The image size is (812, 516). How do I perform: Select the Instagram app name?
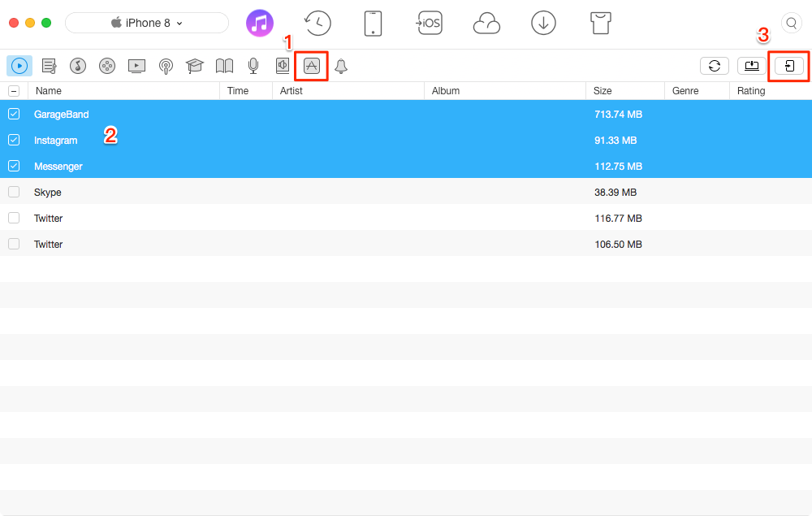click(55, 141)
